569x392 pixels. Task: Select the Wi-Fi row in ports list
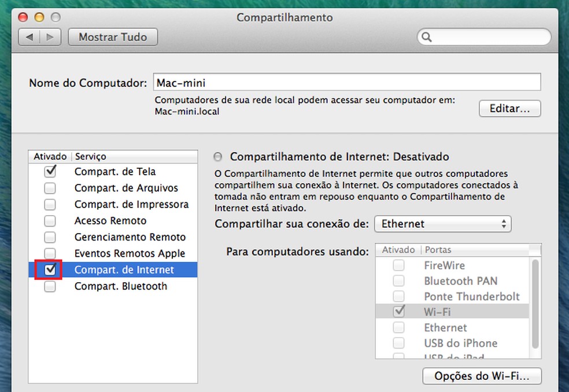pos(452,312)
